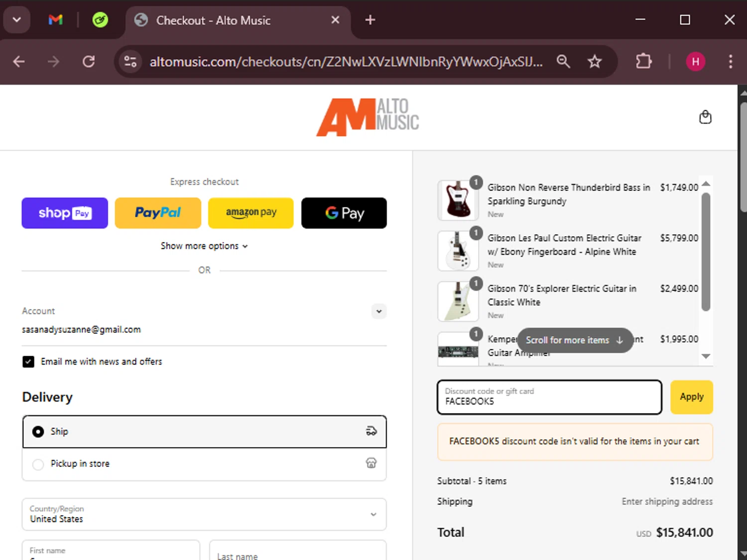Open the browser extensions puzzle icon
The image size is (747, 560).
[644, 62]
